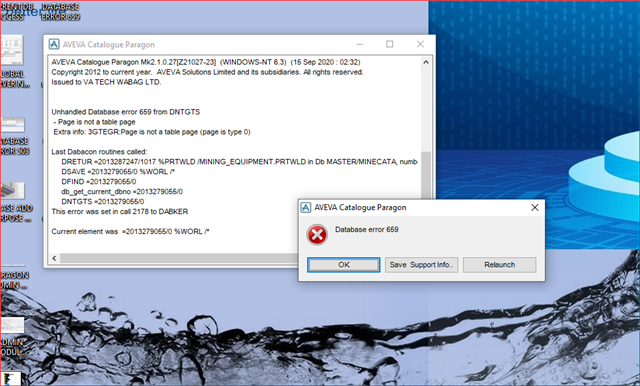Viewport: 640px width, 386px height.
Task: Click '- Page is not a table page' line
Action: (94, 122)
